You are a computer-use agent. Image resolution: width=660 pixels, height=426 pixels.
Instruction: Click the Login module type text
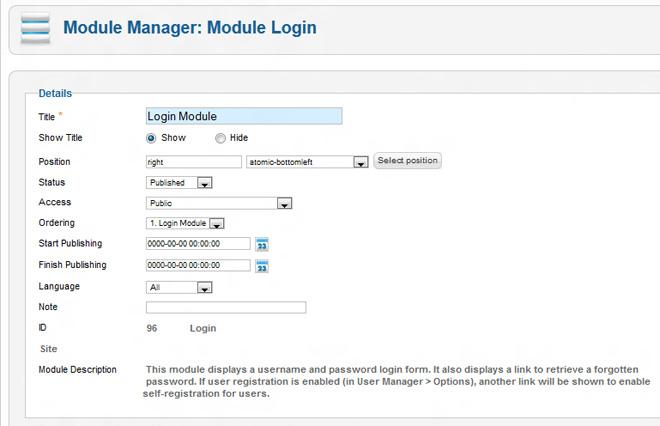[203, 328]
